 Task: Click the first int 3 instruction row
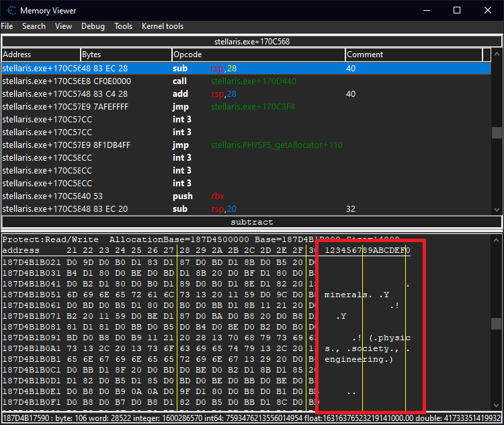click(x=246, y=119)
